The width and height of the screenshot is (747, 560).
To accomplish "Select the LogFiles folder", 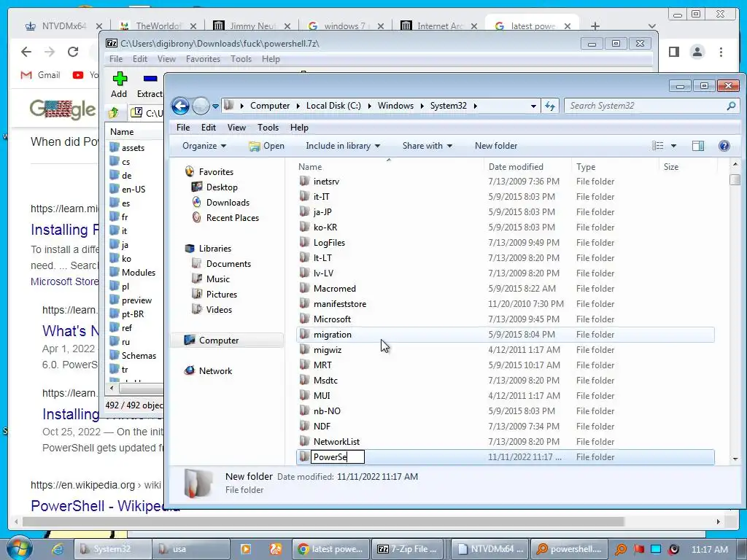I will (x=329, y=242).
